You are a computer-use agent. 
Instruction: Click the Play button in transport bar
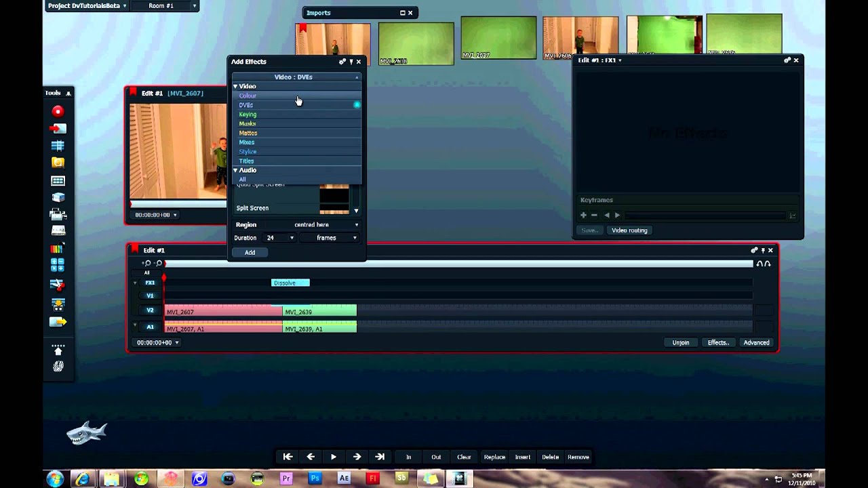click(334, 457)
